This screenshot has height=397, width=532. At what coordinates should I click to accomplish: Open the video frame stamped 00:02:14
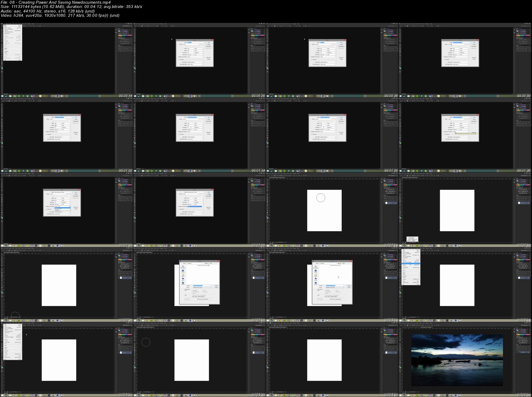(x=332, y=210)
